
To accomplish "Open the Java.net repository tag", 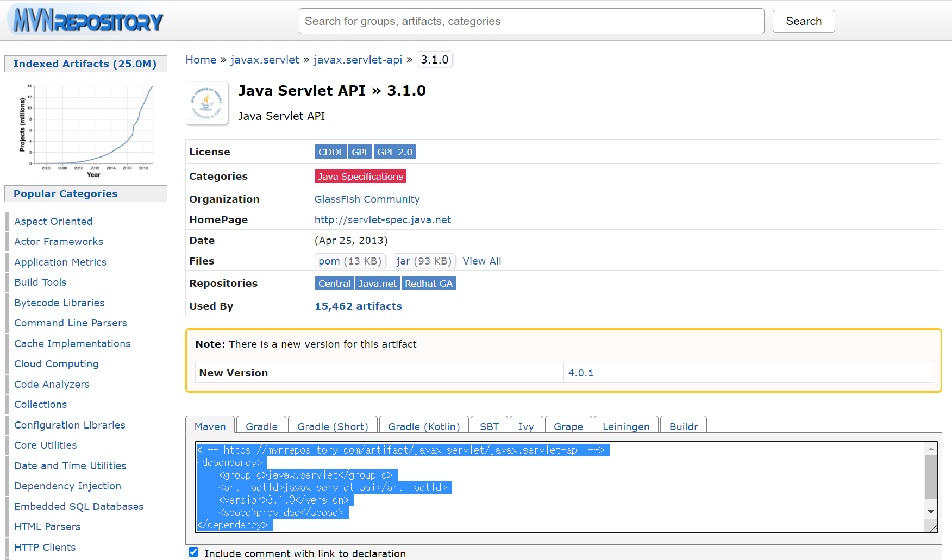I will point(378,284).
